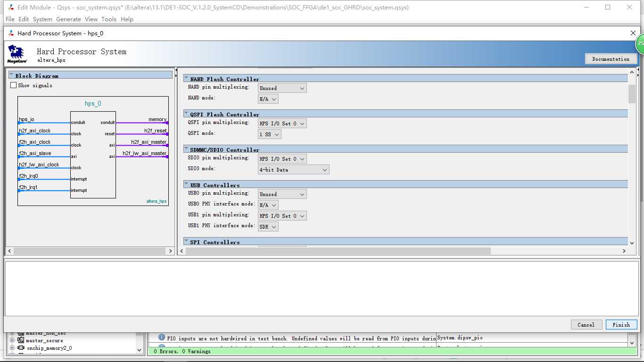Click the Qsys Edit Module window icon
The height and width of the screenshot is (362, 644).
(x=11, y=7)
